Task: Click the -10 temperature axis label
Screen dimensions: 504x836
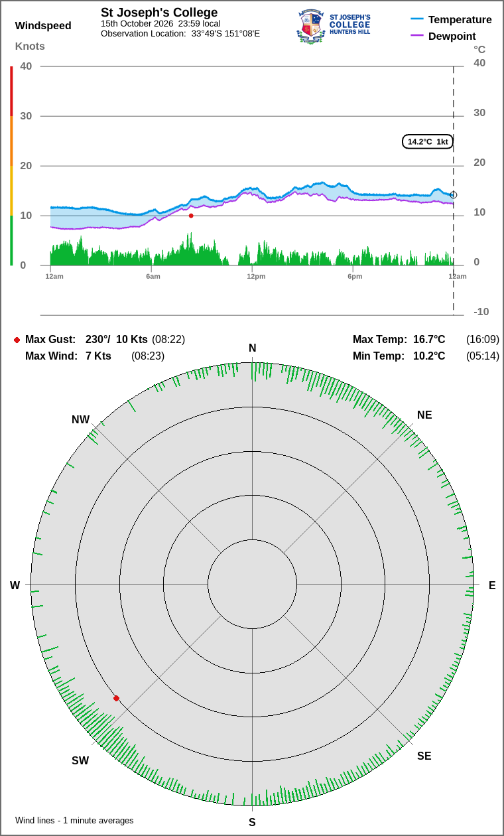Action: click(x=481, y=312)
